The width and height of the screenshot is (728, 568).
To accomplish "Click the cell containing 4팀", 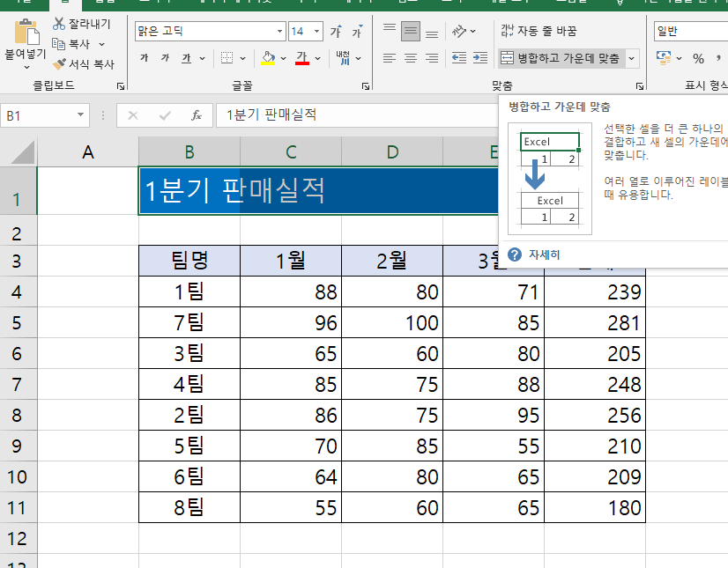I will tap(189, 384).
